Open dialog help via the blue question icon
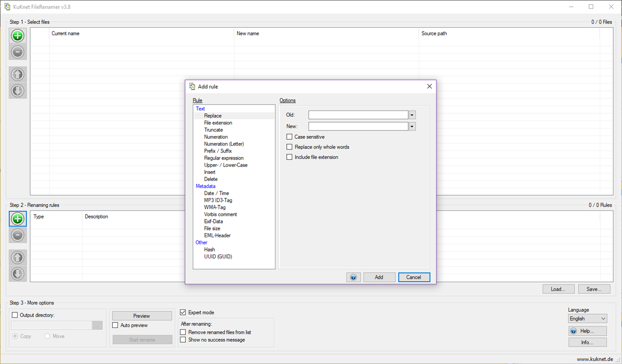This screenshot has width=622, height=364. point(353,277)
